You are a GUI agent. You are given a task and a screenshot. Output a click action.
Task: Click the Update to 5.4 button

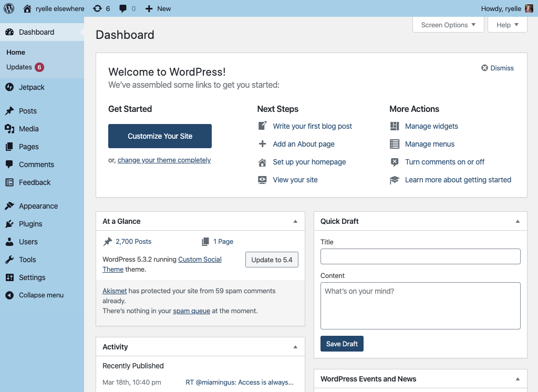point(272,260)
